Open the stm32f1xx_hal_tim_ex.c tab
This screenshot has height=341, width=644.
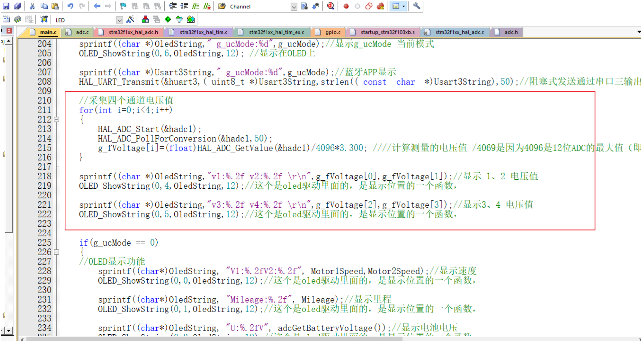point(272,32)
